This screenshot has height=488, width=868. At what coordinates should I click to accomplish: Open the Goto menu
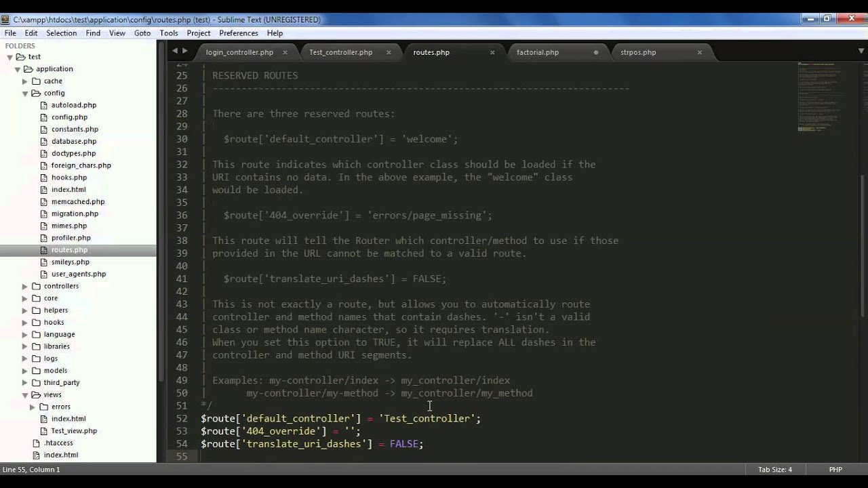point(142,33)
